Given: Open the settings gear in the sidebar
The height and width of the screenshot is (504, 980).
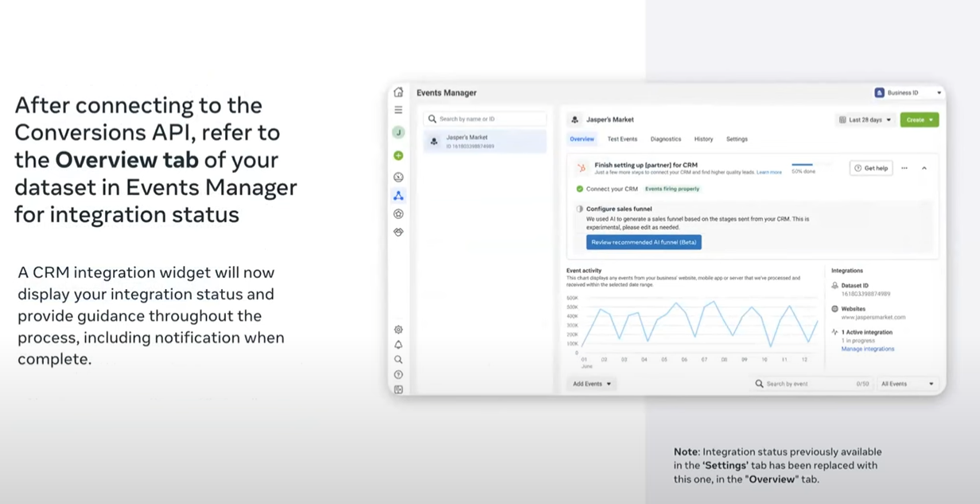Looking at the screenshot, I should point(399,330).
